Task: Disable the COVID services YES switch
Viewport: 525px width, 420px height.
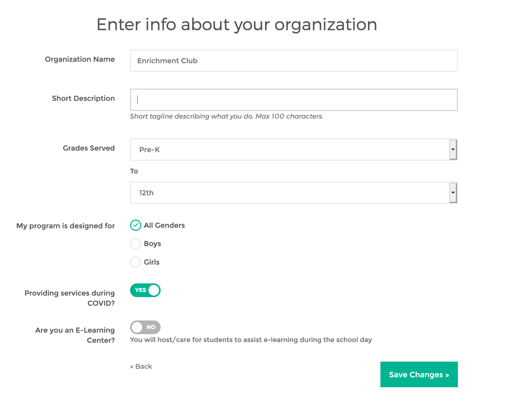Action: coord(145,290)
